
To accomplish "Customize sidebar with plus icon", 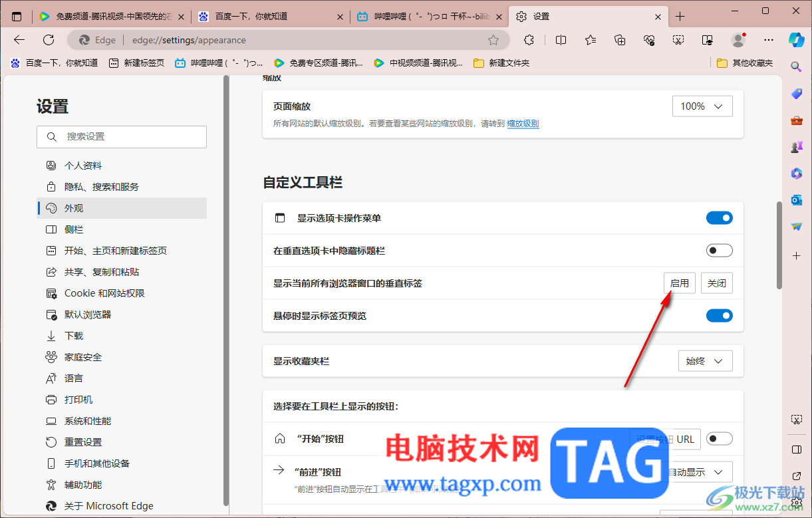I will tap(796, 255).
